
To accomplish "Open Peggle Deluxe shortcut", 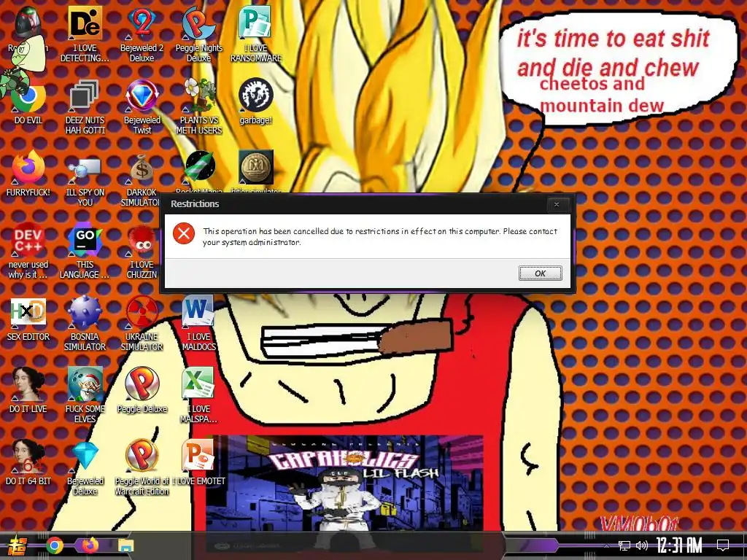I will click(x=142, y=389).
